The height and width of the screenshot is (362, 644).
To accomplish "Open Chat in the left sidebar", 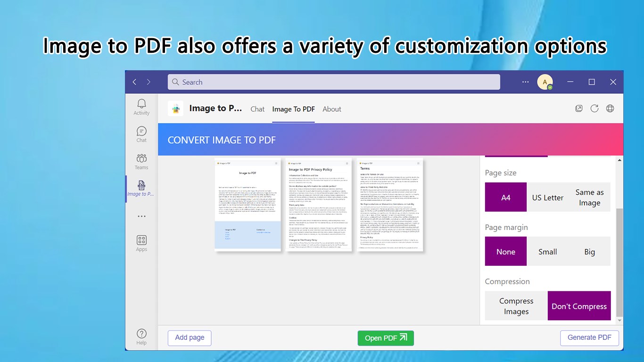I will coord(141,134).
